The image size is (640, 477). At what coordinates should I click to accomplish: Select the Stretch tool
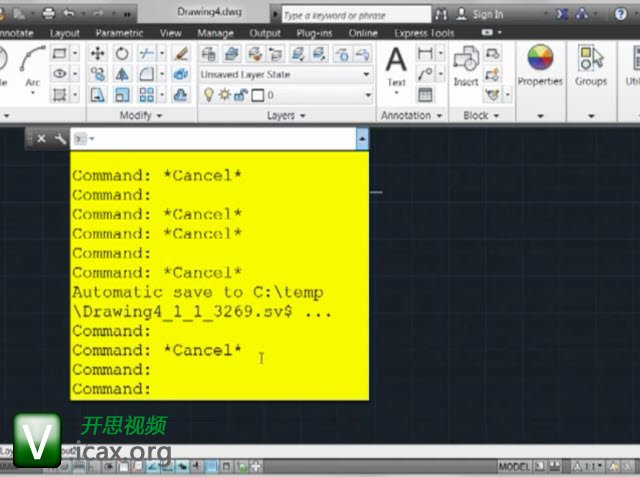98,95
